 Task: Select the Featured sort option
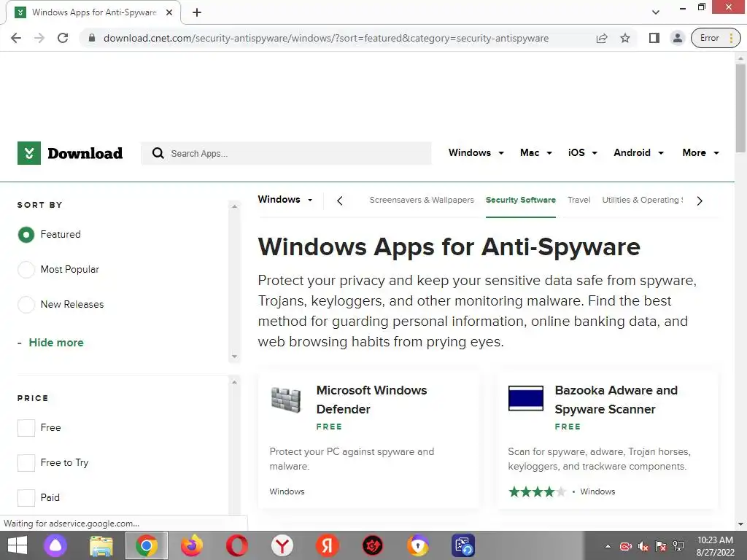pyautogui.click(x=26, y=234)
